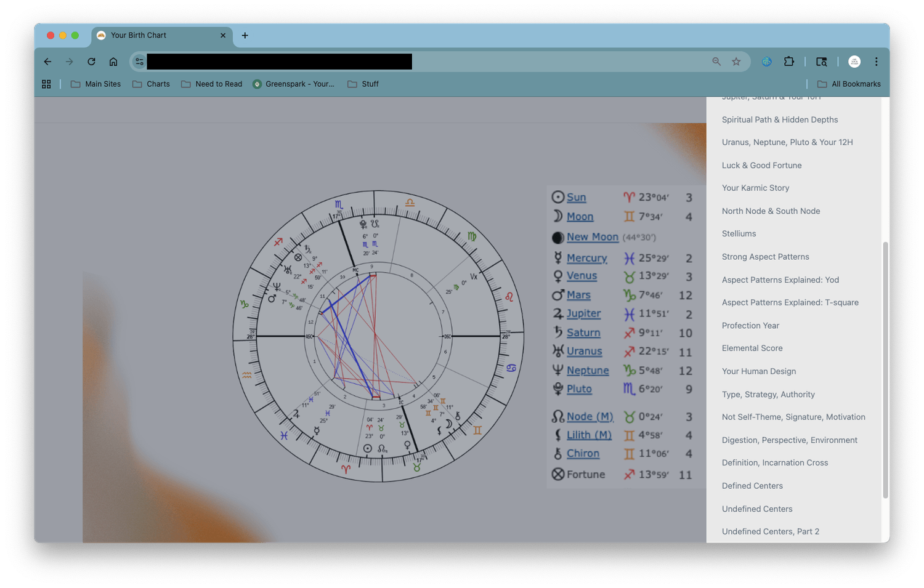
Task: Open the All Bookmarks folder
Action: pos(849,84)
